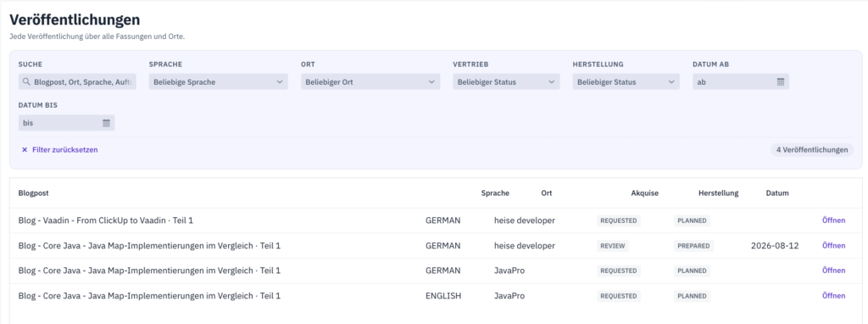868x324 pixels.
Task: Reset filters via Filter zurücksetzen
Action: (60, 149)
